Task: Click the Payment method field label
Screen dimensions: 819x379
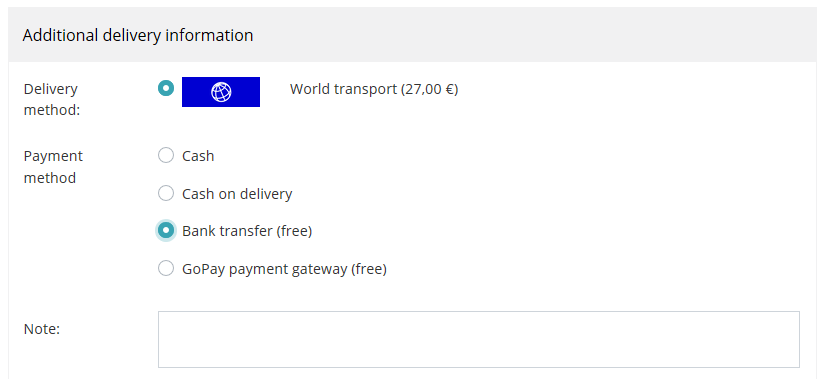Action: coord(53,167)
